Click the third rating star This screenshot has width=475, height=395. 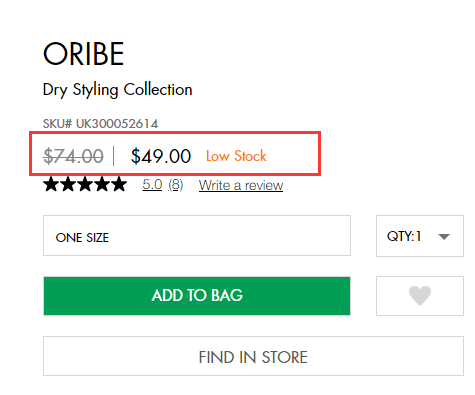point(85,184)
